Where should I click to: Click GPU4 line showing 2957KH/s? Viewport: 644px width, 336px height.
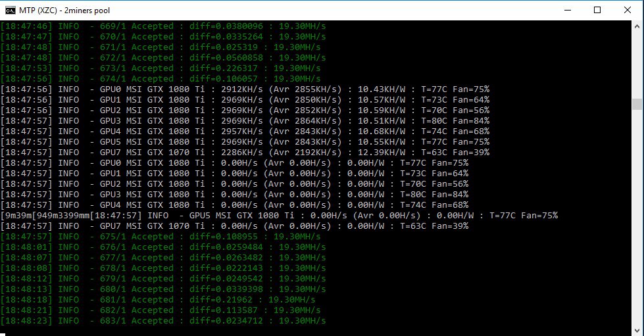[x=245, y=132]
